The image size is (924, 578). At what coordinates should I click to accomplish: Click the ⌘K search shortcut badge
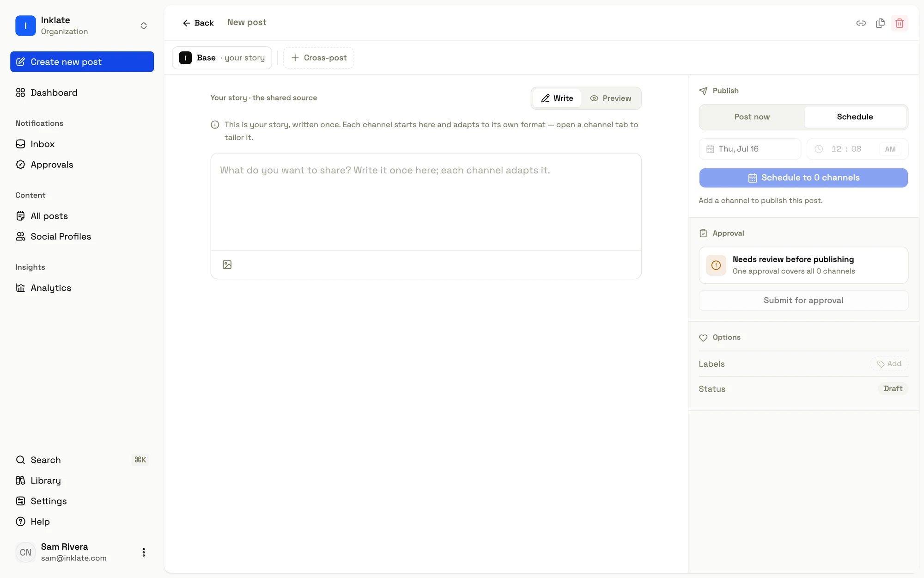click(140, 460)
